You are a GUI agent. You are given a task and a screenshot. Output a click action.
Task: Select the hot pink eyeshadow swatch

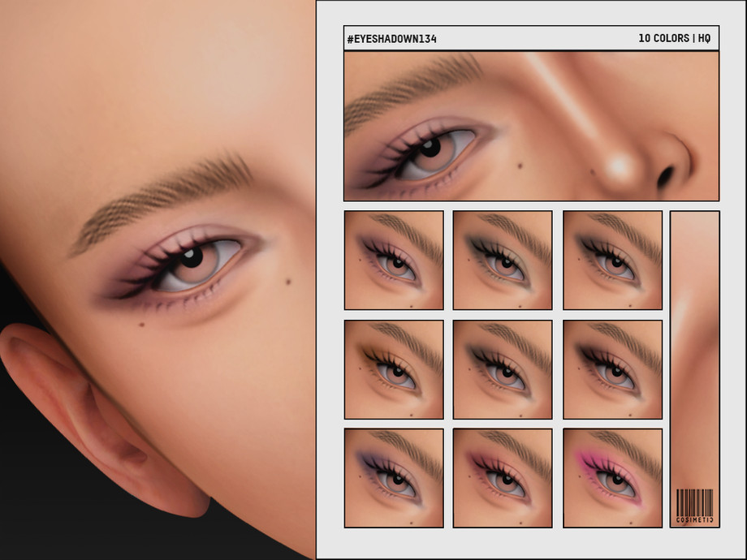[x=612, y=478]
